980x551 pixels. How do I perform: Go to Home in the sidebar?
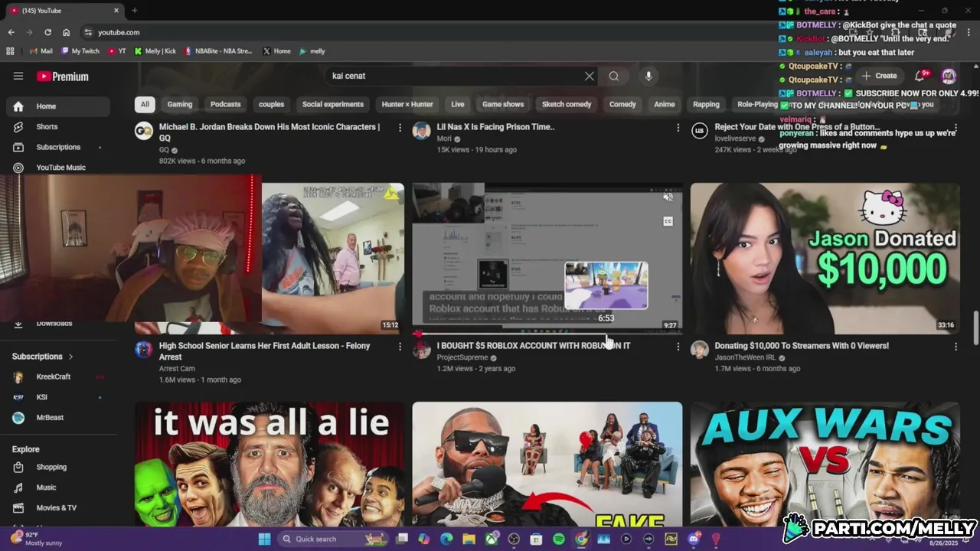tap(58, 106)
